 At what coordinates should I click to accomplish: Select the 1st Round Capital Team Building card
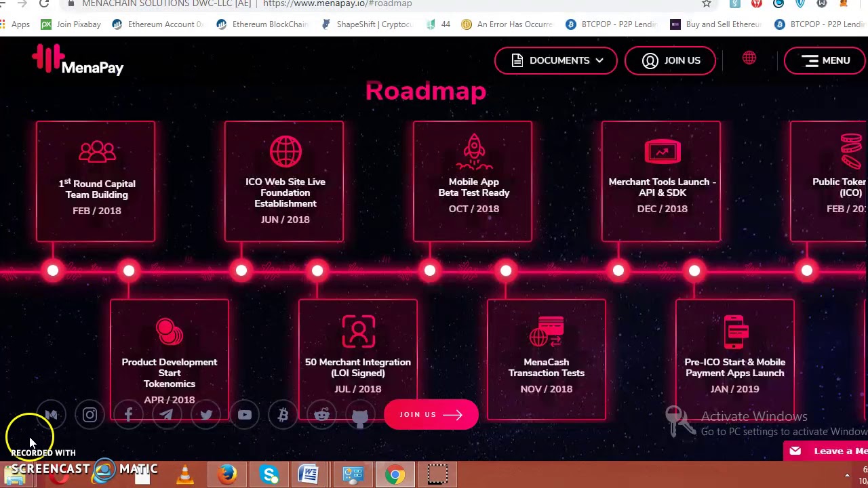pyautogui.click(x=96, y=182)
